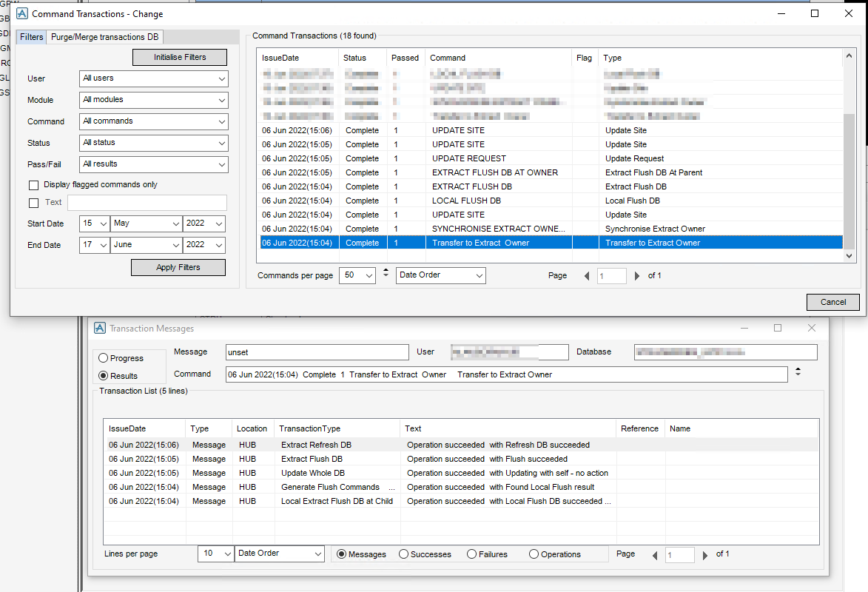The image size is (868, 592).
Task: Open the Pass/Fail results dropdown
Action: point(154,164)
